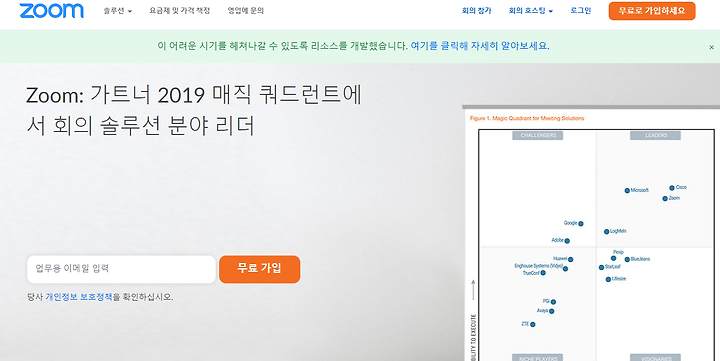Click the Pexip label in the chart
The width and height of the screenshot is (720, 361).
pyautogui.click(x=618, y=252)
